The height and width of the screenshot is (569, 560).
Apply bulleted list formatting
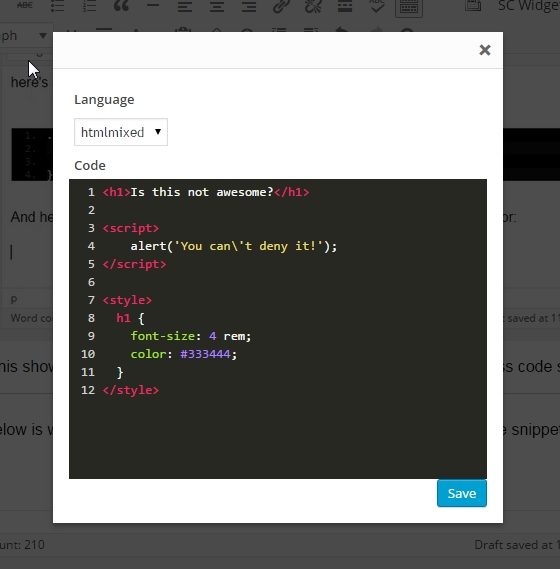pos(57,6)
